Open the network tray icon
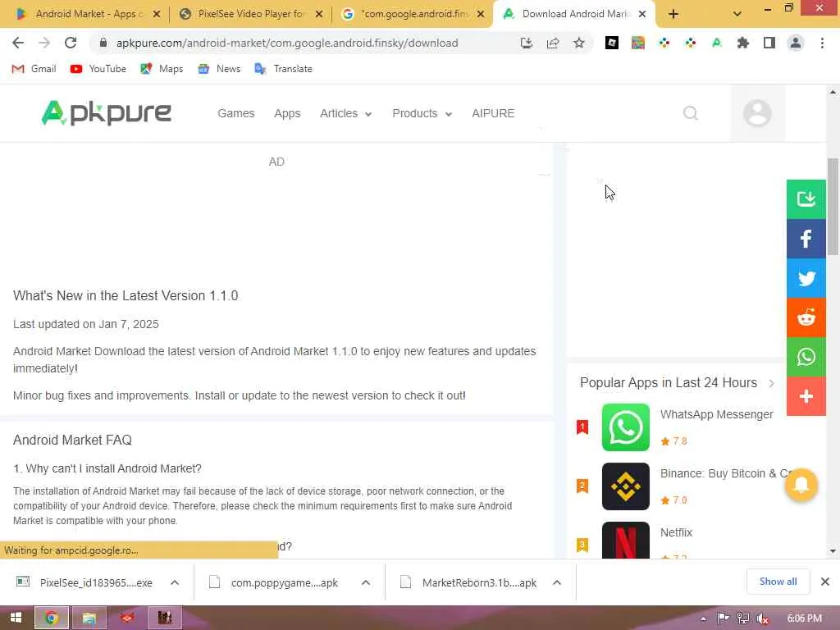Viewport: 840px width, 630px height. (x=743, y=619)
